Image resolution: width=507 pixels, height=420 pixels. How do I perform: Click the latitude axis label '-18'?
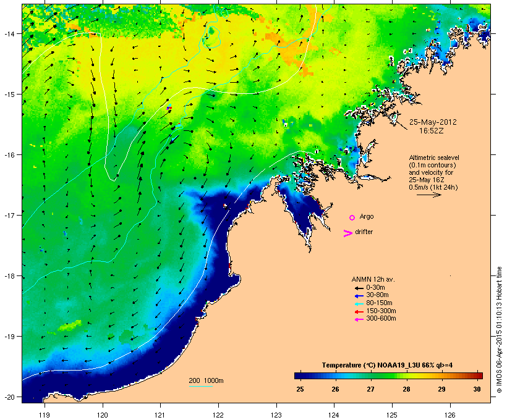tap(9, 276)
